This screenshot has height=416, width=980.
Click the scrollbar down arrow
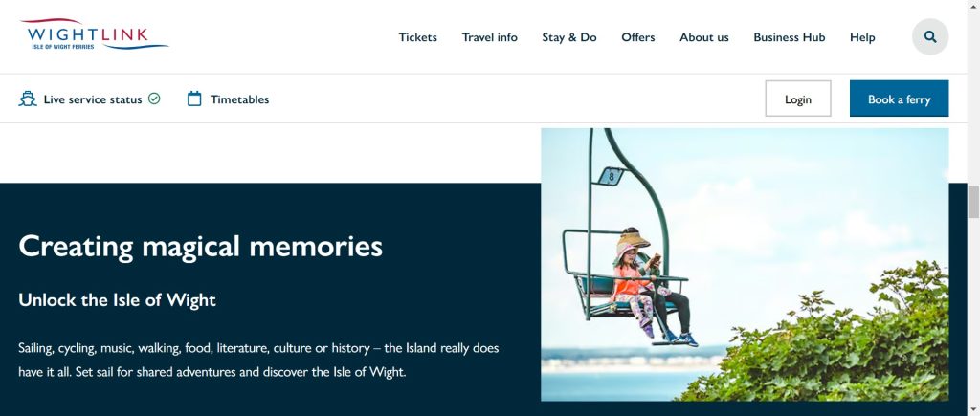(x=973, y=409)
